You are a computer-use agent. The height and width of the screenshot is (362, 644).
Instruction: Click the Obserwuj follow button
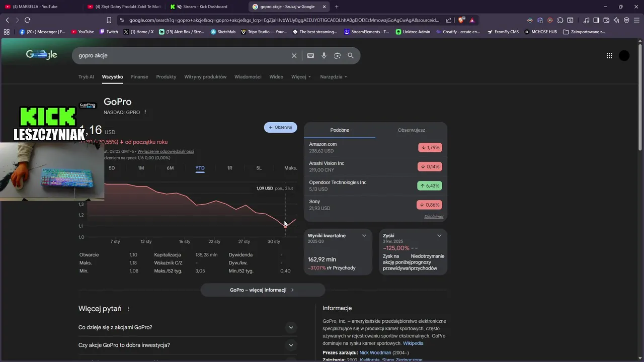[x=281, y=127]
